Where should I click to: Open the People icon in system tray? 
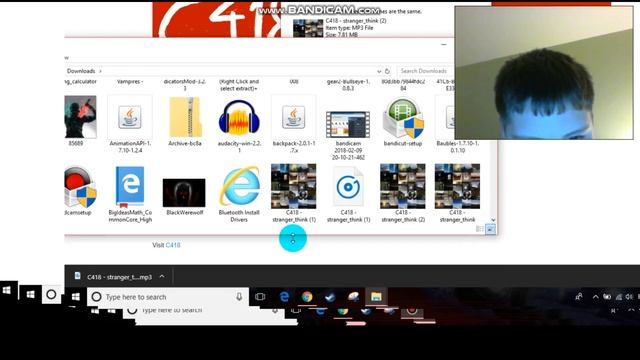[x=579, y=297]
